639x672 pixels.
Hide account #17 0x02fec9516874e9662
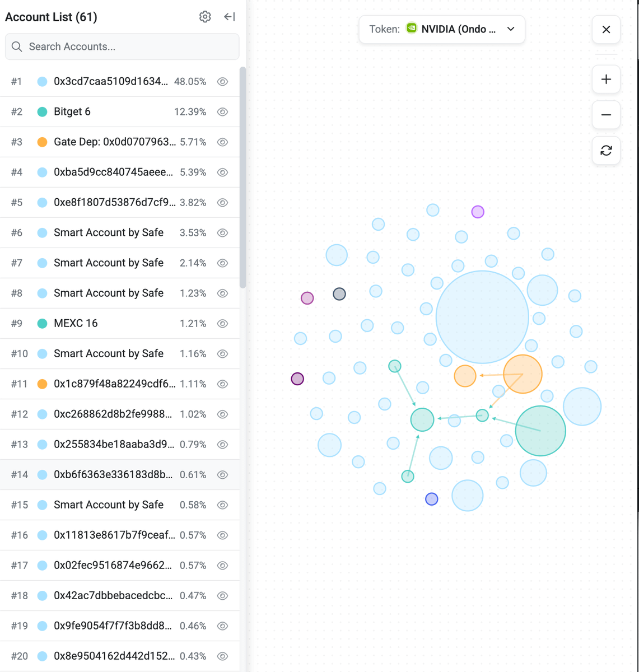coord(222,566)
